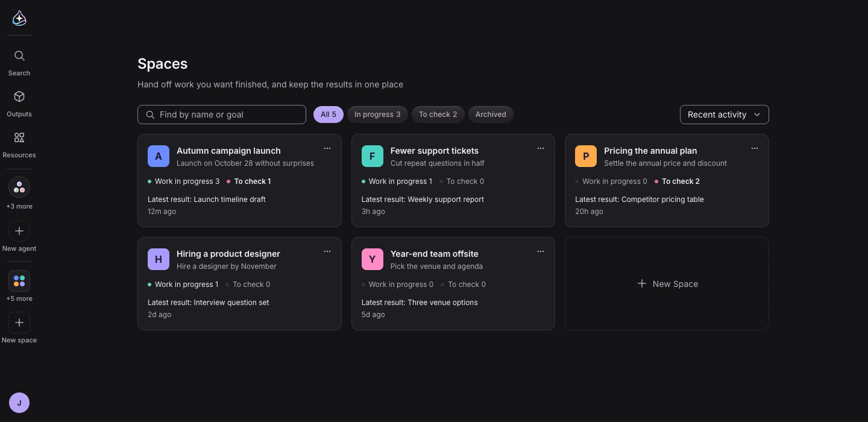Open more options for Year-end team offsite

pyautogui.click(x=541, y=251)
